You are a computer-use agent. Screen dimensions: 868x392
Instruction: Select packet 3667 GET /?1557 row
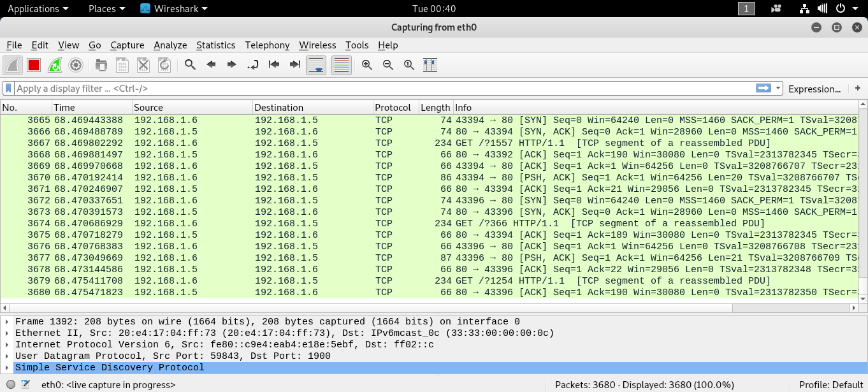(x=429, y=143)
